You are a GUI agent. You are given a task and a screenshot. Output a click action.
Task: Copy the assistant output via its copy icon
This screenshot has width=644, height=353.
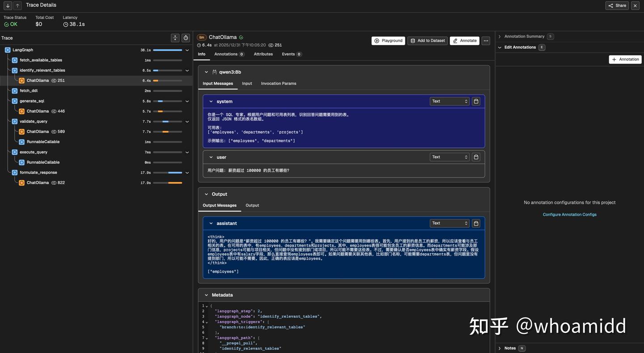[475, 223]
